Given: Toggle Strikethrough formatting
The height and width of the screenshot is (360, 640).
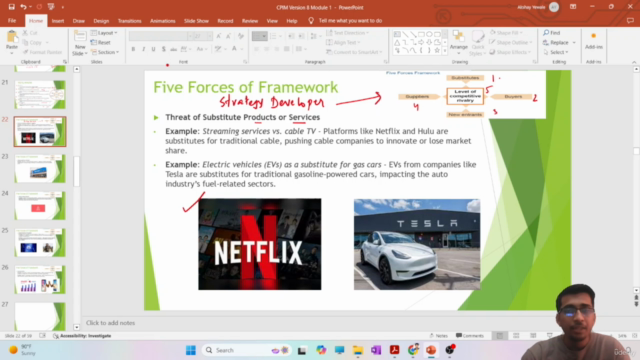Looking at the screenshot, I should pyautogui.click(x=174, y=49).
